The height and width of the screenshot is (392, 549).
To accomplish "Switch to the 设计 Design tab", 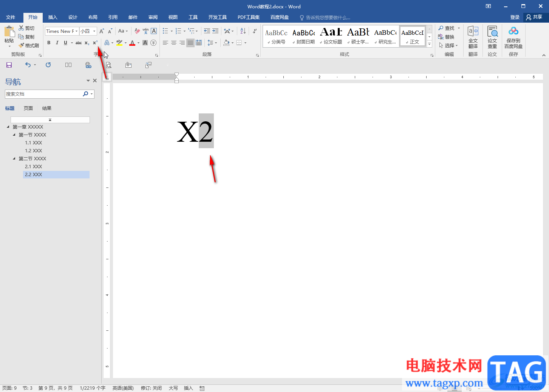I will 73,17.
